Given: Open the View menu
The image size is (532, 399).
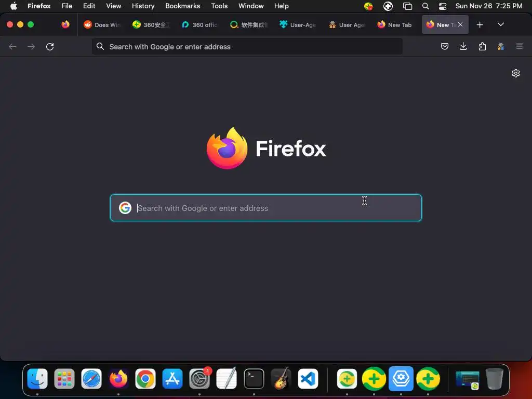Looking at the screenshot, I should pos(114,6).
